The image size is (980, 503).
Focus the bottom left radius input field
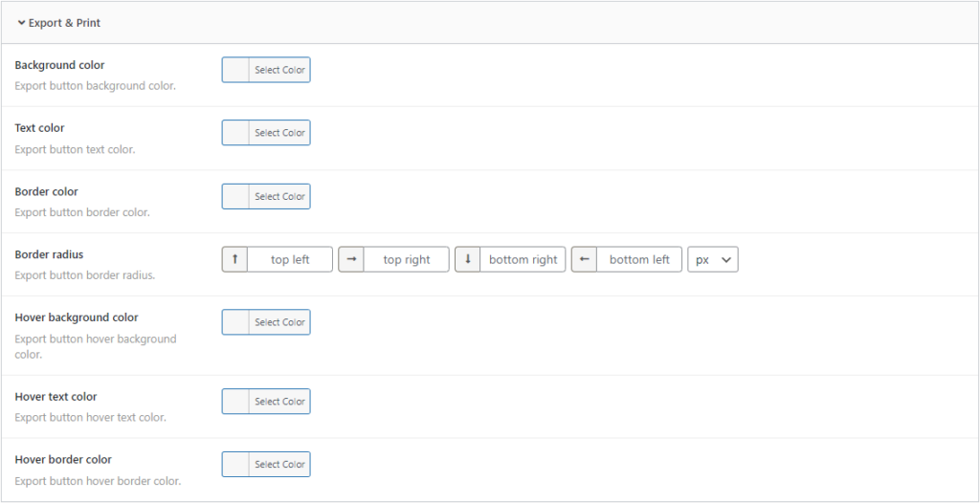click(x=639, y=259)
